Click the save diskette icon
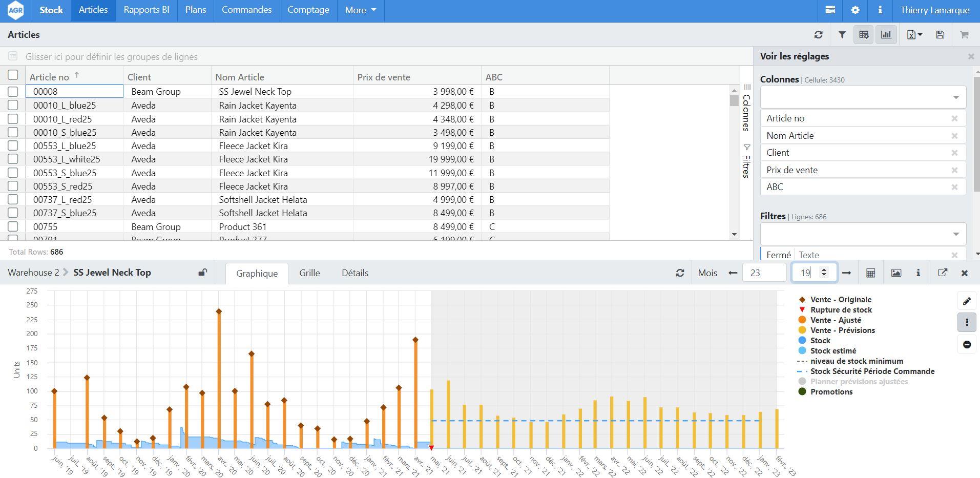980x478 pixels. tap(940, 35)
